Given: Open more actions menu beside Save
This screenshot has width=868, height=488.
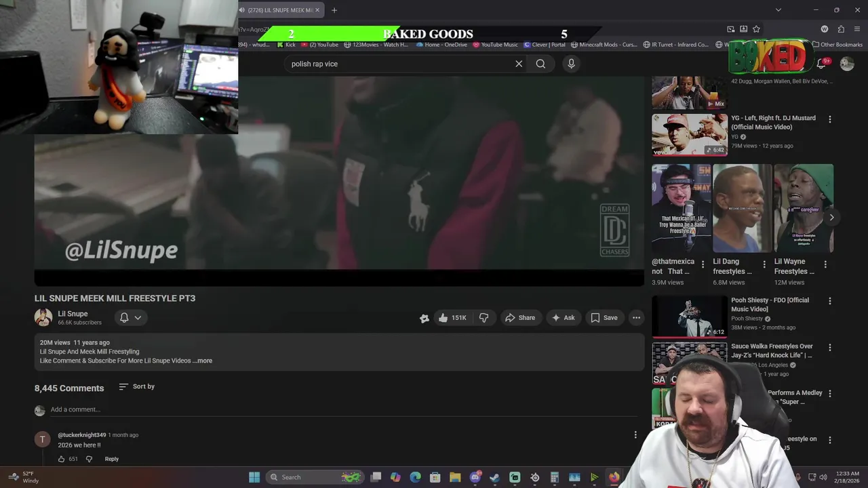Looking at the screenshot, I should pyautogui.click(x=636, y=318).
